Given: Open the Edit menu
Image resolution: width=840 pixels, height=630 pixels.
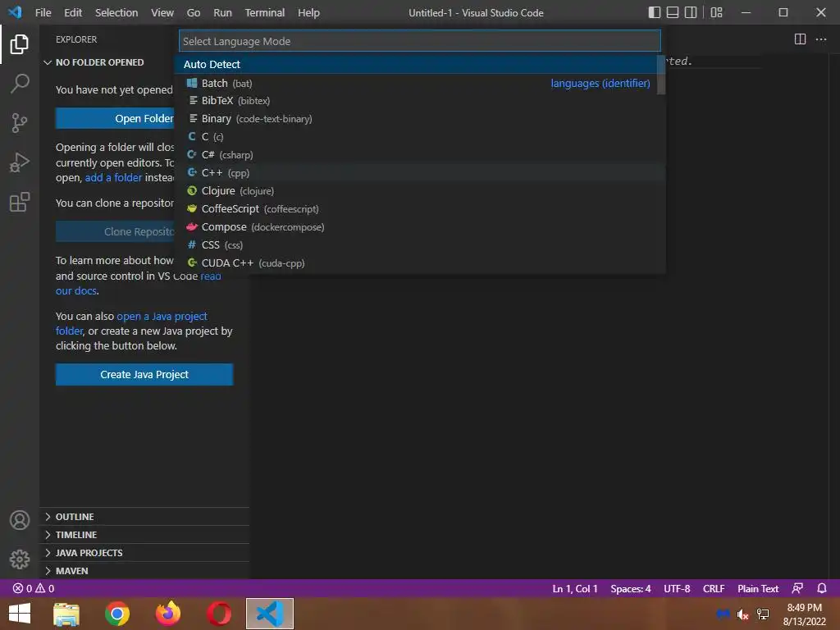Looking at the screenshot, I should 73,12.
